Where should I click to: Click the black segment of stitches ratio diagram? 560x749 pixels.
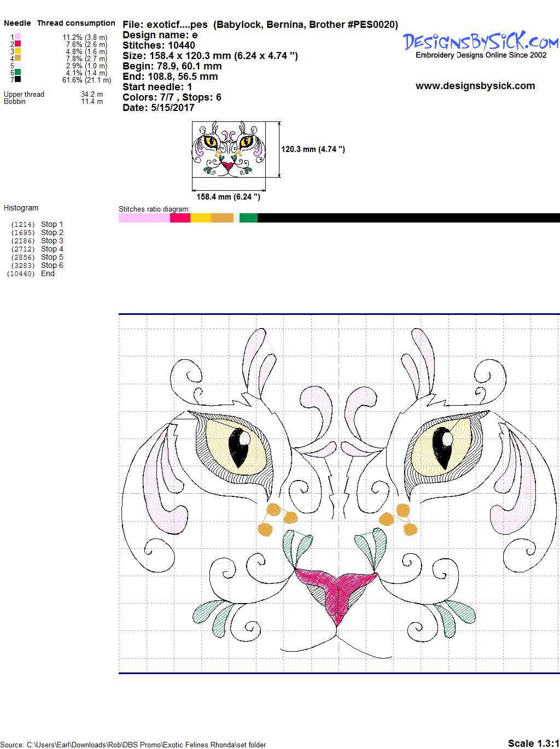click(408, 218)
